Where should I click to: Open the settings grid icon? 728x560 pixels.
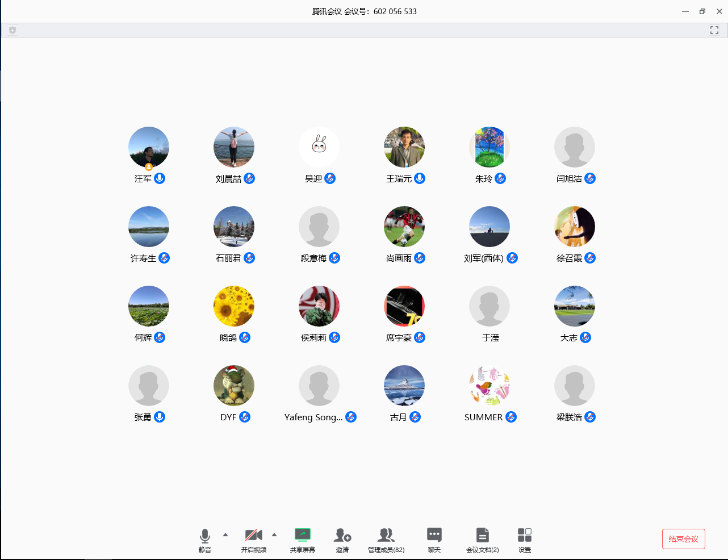[525, 536]
